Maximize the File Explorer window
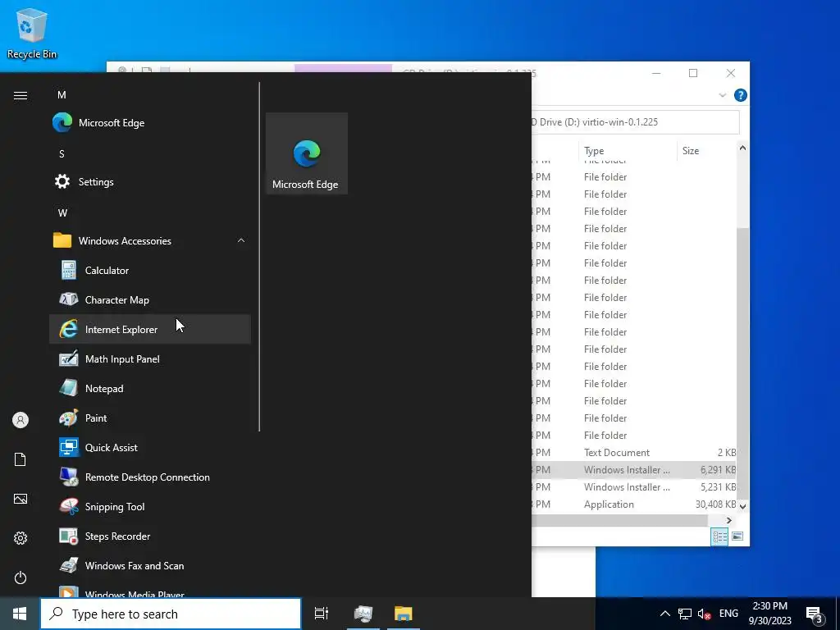Screen dimensions: 840x630 (693, 73)
